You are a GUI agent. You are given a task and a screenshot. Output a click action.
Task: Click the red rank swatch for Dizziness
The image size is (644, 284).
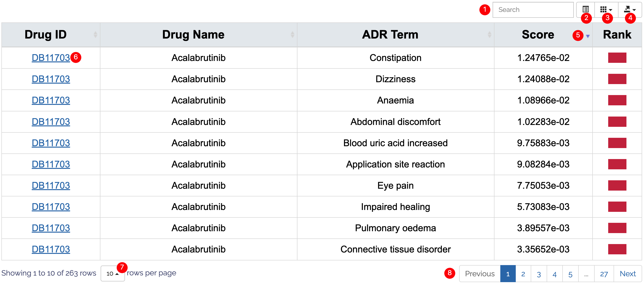click(617, 79)
